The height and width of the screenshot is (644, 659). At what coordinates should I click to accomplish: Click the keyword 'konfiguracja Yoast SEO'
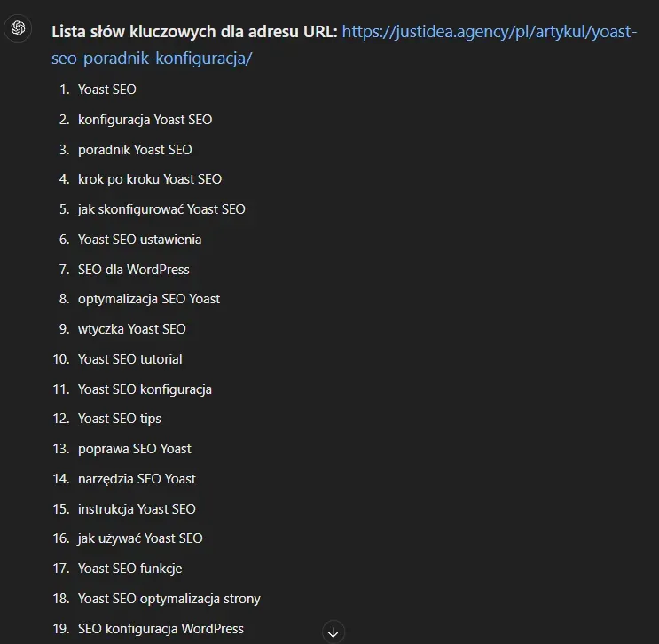click(145, 120)
